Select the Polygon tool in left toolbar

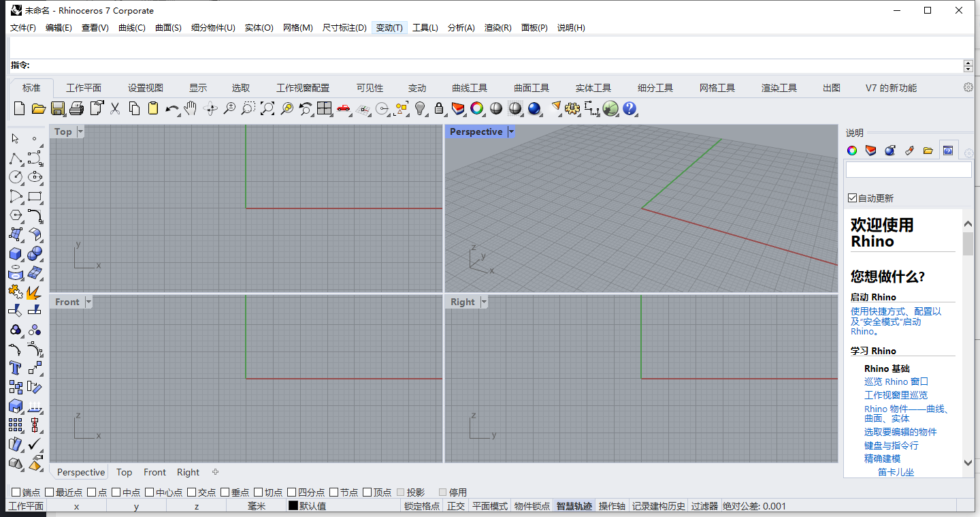(x=16, y=215)
